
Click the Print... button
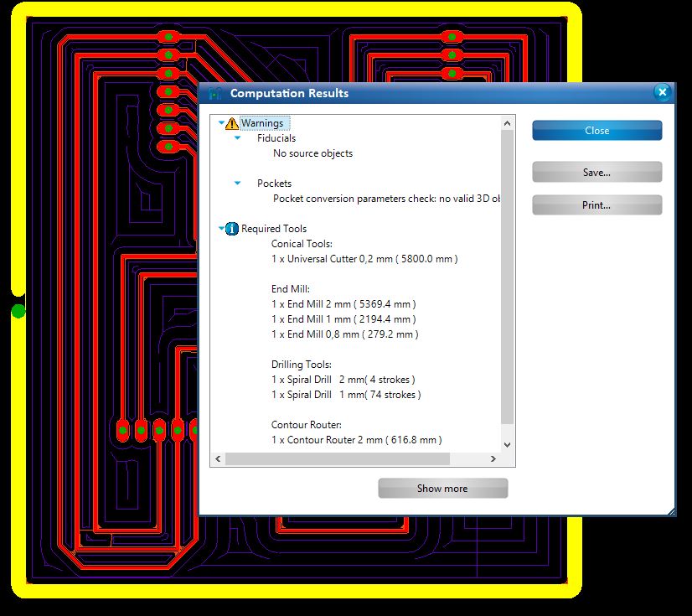(597, 205)
